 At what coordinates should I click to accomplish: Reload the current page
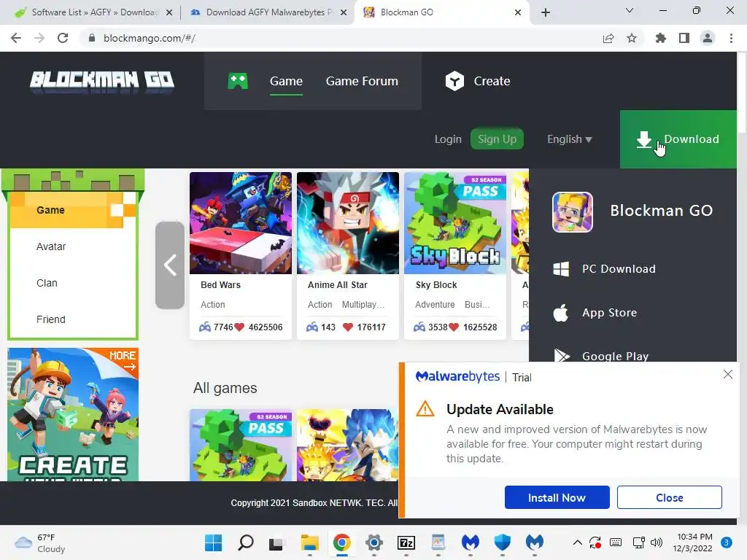(x=63, y=38)
